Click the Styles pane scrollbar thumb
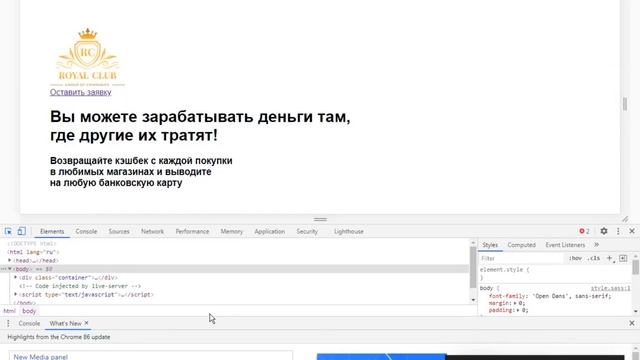Image resolution: width=640 pixels, height=360 pixels. coord(635,267)
